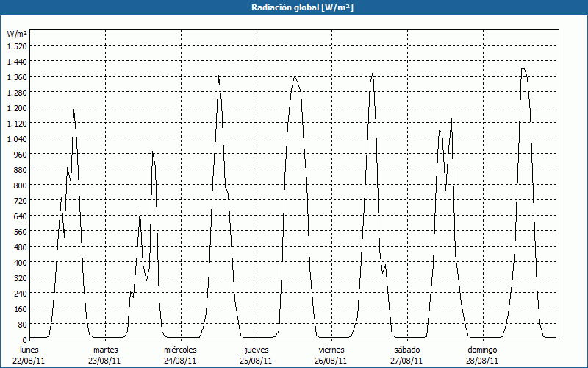Click the 160 y-axis value

click(x=21, y=308)
